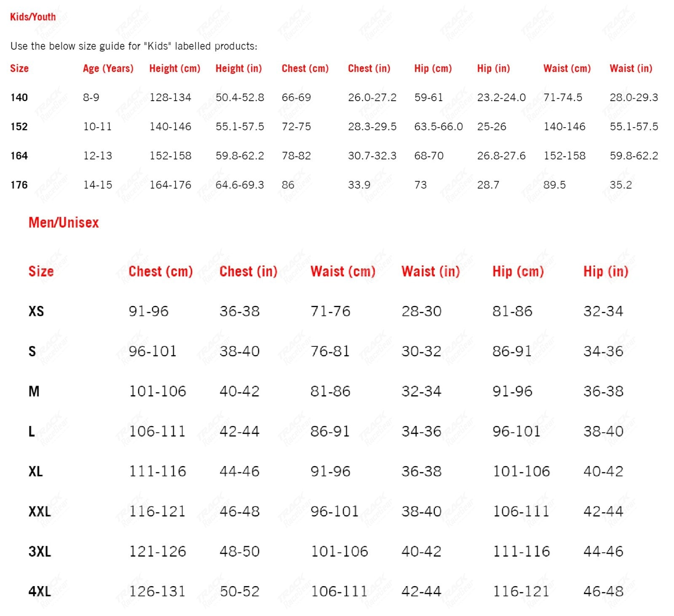The width and height of the screenshot is (674, 616).
Task: Click the 8-9 age cell
Action: pos(91,97)
